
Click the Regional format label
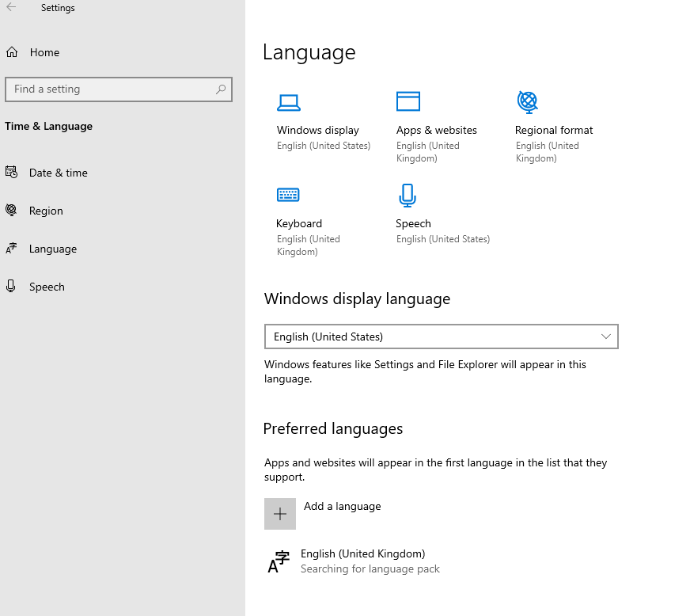tap(554, 131)
